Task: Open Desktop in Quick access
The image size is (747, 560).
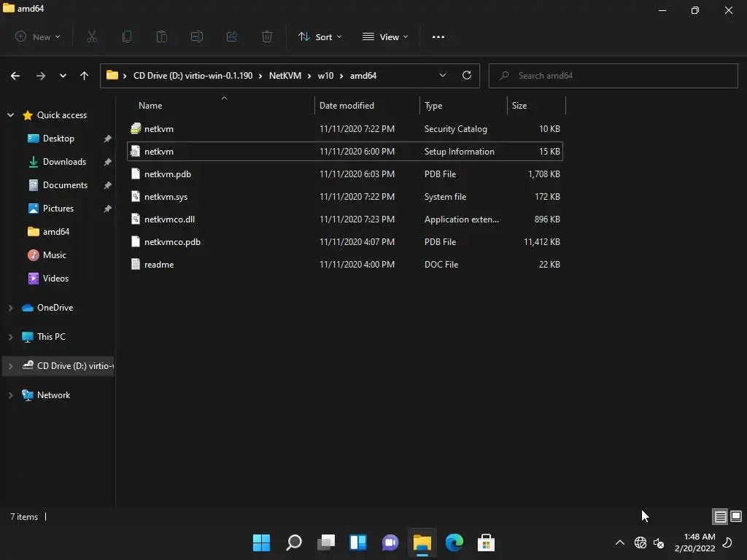Action: [x=58, y=138]
